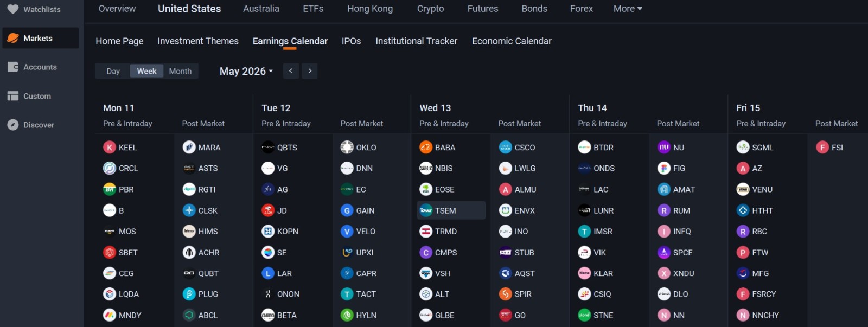Screen dimensions: 868x327
Task: Switch calendar to Month view
Action: click(x=180, y=71)
